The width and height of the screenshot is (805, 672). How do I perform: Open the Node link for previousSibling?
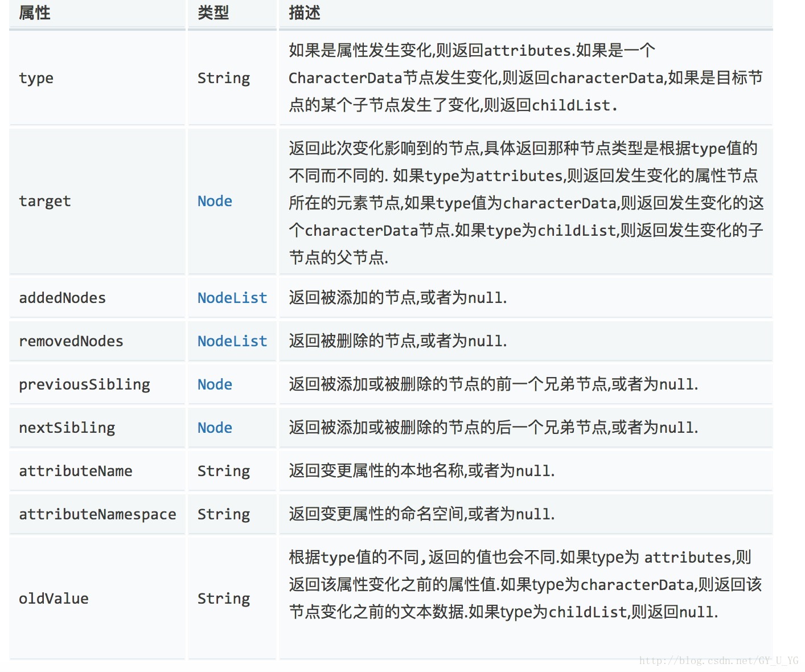tap(215, 384)
